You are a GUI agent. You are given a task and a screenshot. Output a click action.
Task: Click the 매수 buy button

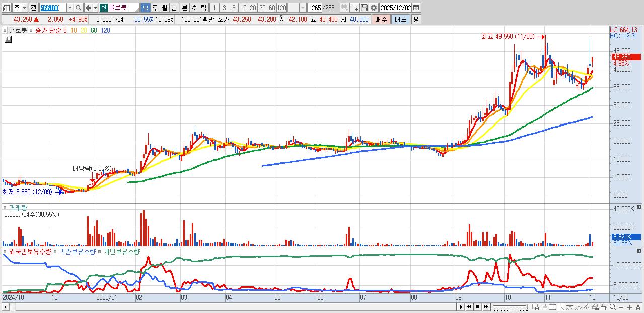click(381, 19)
